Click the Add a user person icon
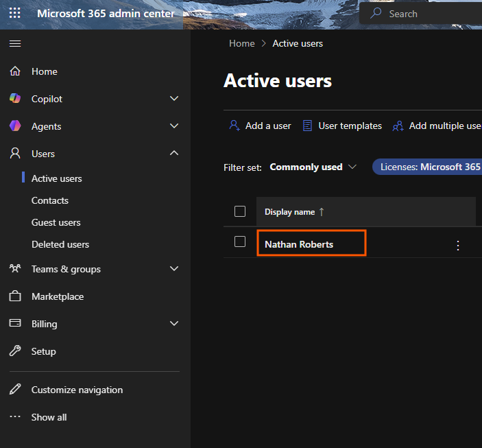 [x=234, y=126]
